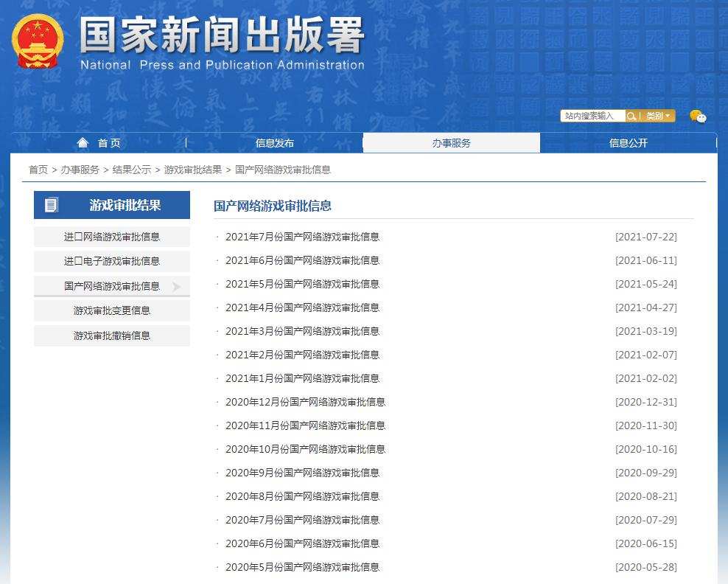The image size is (728, 584).
Task: Open the WeChat icon
Action: click(698, 117)
